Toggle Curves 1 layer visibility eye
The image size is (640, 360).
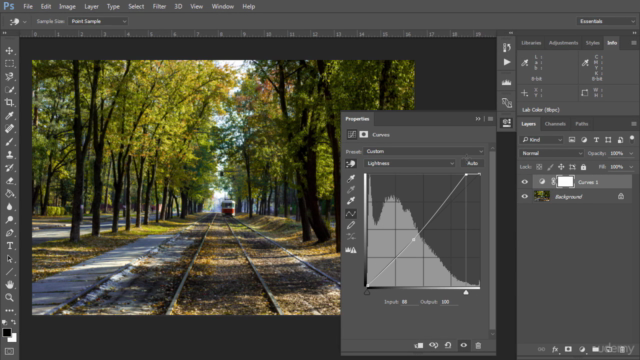click(525, 182)
